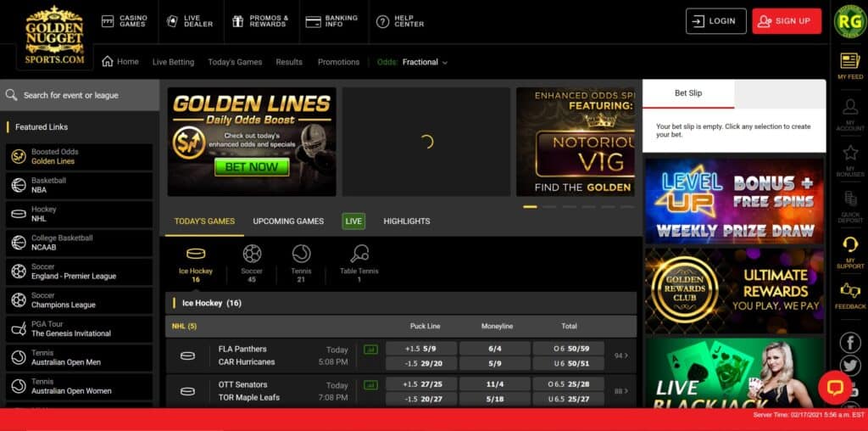Screen dimensions: 868x431
Task: Open Hockey NHL featured link
Action: 79,215
